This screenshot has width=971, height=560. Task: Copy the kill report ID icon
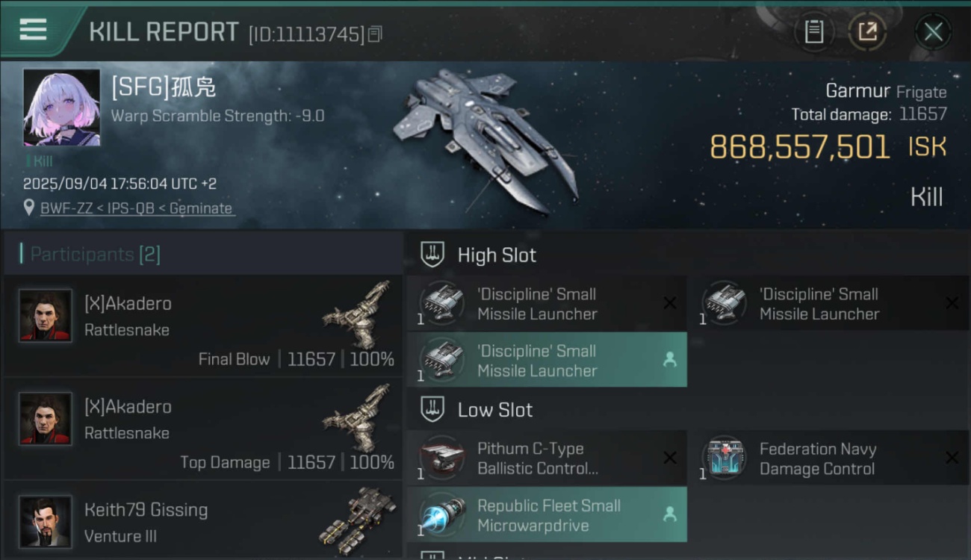point(375,34)
